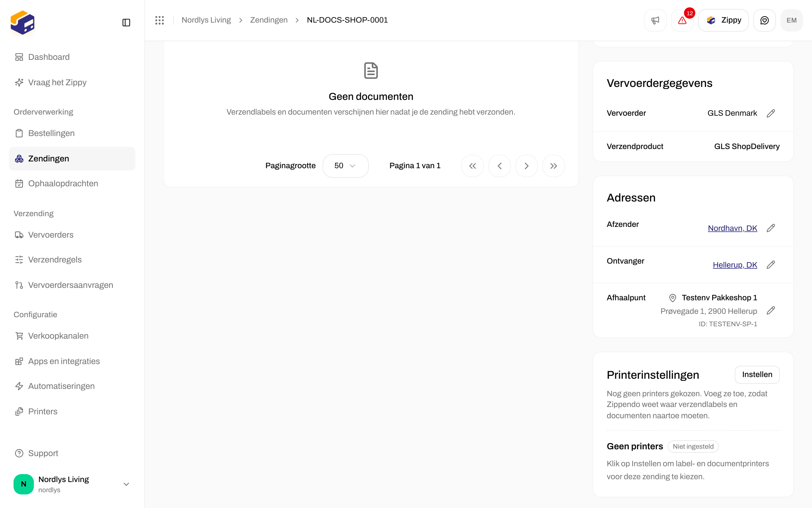Click the GLS ShopDelivery value
Screen dimensions: 812x508
click(747, 146)
